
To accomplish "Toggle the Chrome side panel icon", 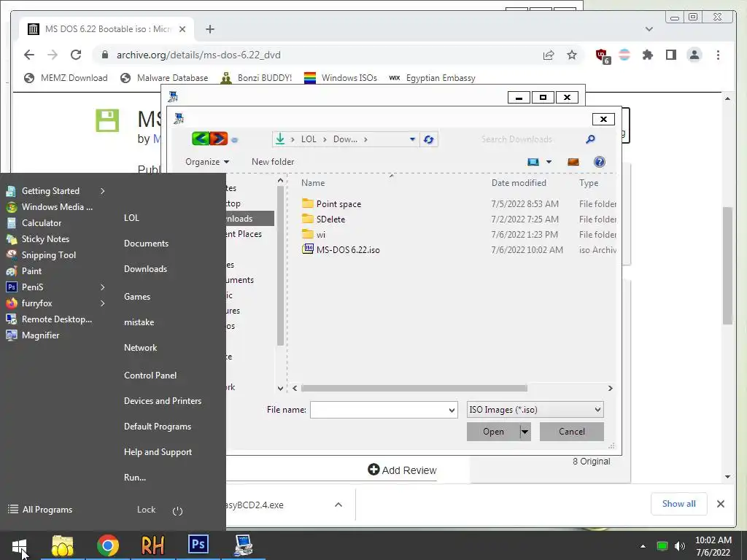I will 671,55.
